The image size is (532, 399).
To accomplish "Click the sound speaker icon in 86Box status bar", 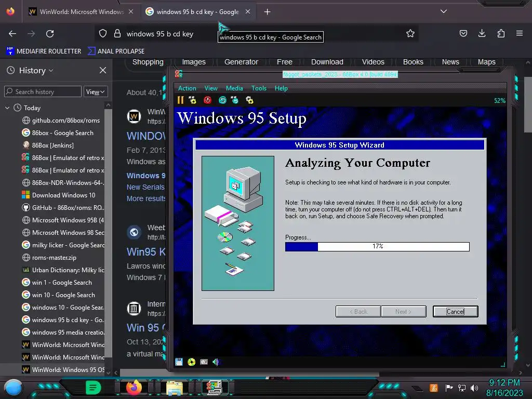I will point(216,362).
